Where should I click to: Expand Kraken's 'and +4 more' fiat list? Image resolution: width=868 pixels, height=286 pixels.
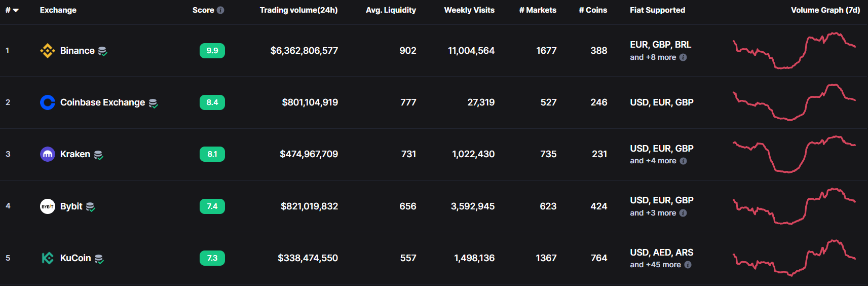pyautogui.click(x=653, y=161)
